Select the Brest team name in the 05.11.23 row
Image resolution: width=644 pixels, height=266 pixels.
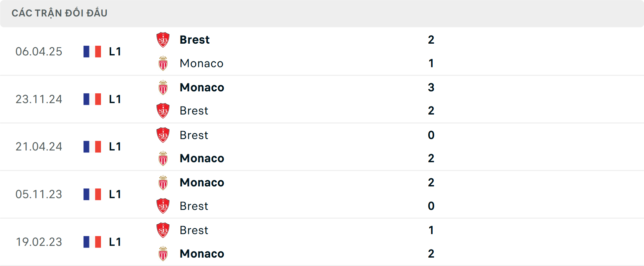tap(194, 206)
